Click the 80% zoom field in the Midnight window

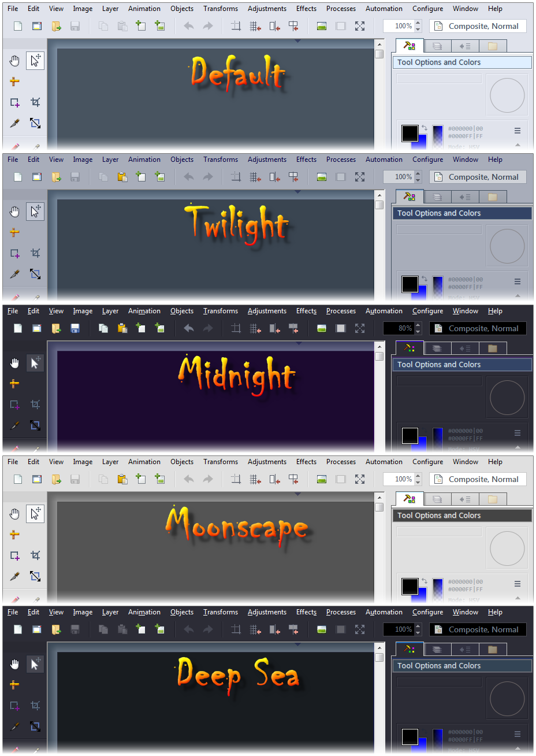[399, 328]
